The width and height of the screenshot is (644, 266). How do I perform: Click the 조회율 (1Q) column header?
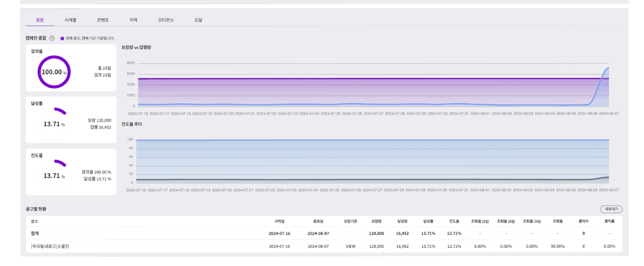coord(480,221)
